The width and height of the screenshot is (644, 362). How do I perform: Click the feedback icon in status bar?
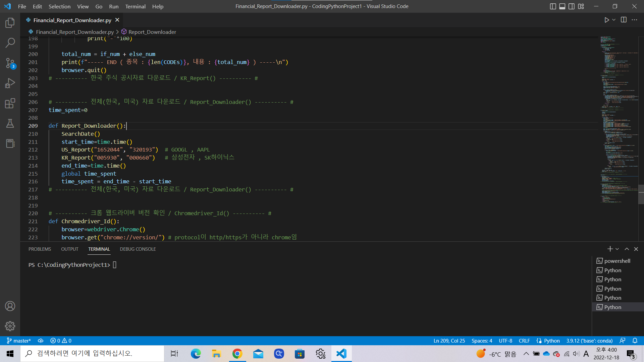coord(622,341)
